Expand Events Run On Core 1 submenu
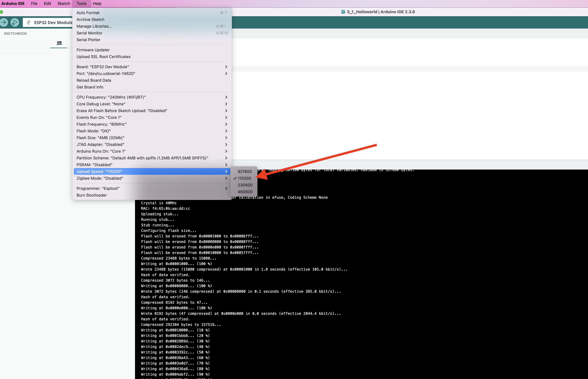This screenshot has height=379, width=588. click(x=152, y=117)
